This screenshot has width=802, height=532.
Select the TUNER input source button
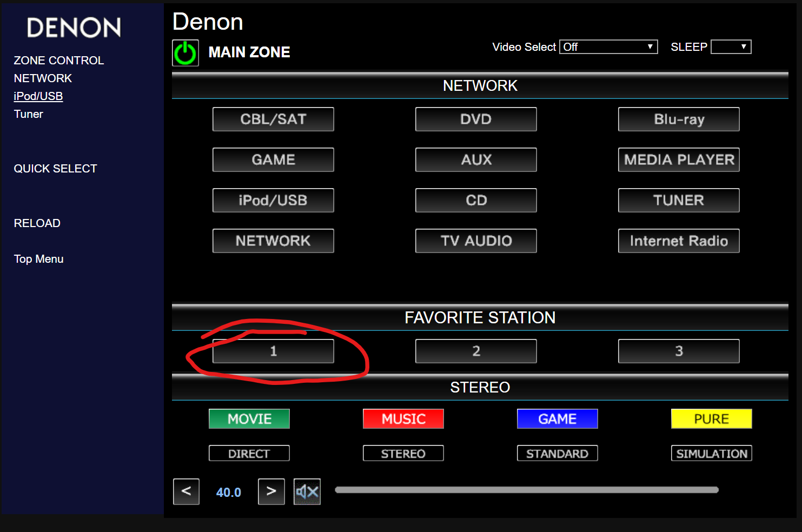[679, 200]
